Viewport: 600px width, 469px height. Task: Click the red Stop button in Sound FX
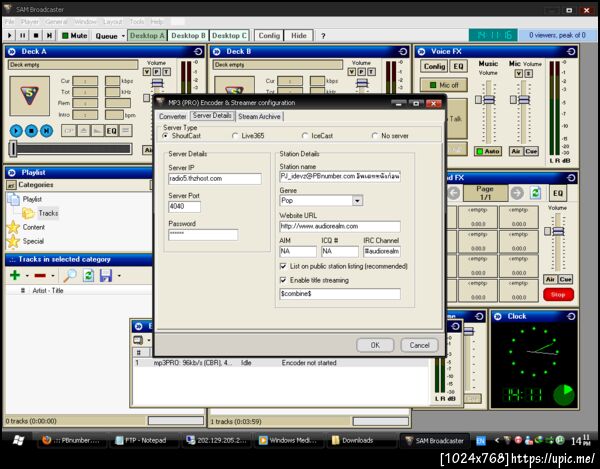point(558,295)
